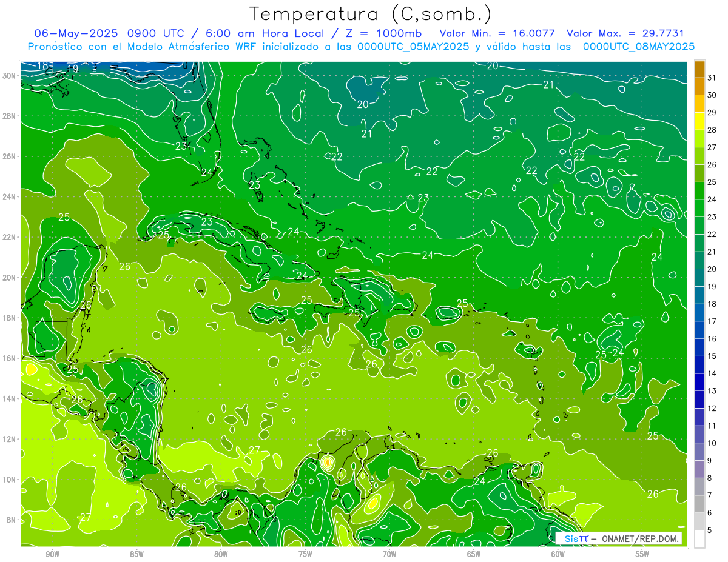Click the 85W longitude axis label

(x=136, y=554)
